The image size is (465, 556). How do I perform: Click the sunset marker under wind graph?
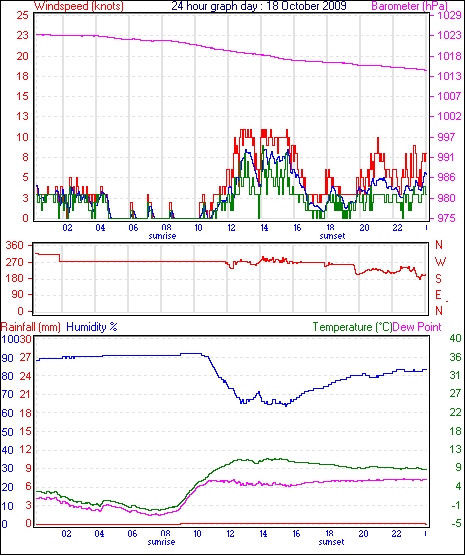[332, 236]
